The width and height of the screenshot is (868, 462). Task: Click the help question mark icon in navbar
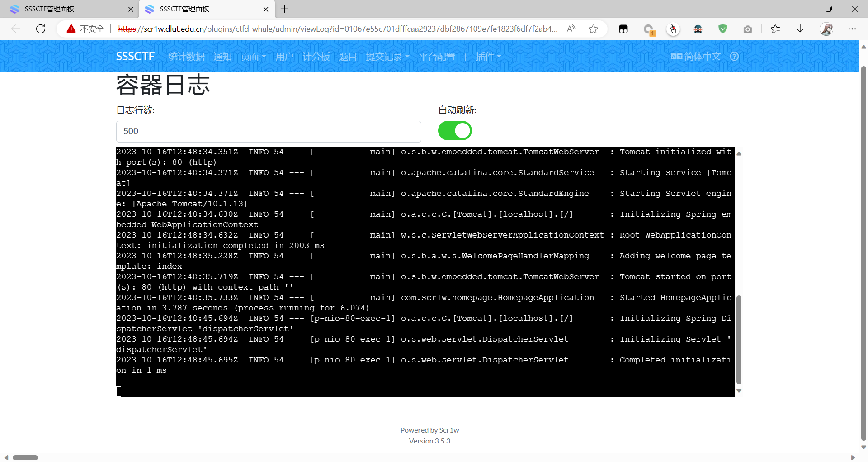click(734, 57)
